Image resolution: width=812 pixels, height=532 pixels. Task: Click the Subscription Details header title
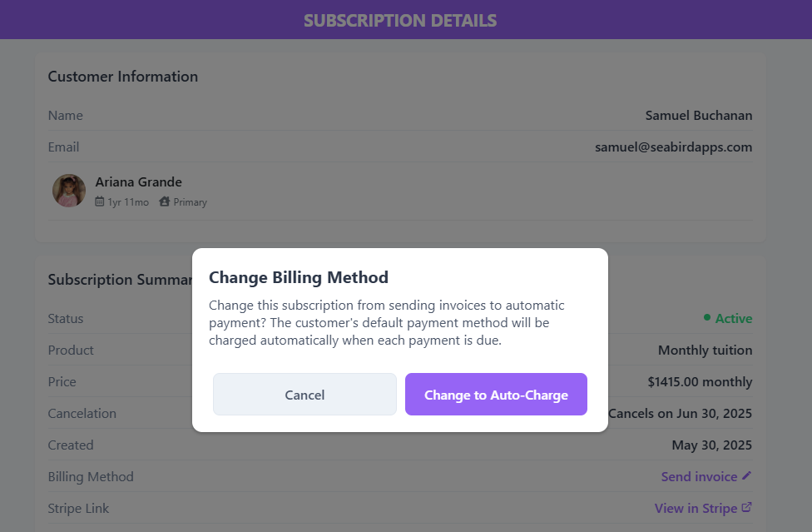pos(400,20)
